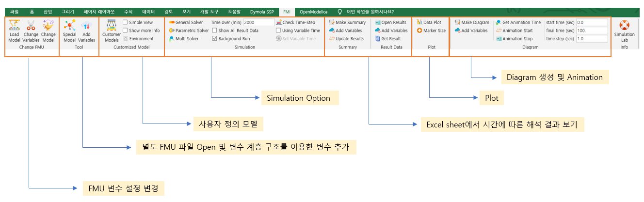
Task: Switch to the OpenModelica tab
Action: pos(314,11)
